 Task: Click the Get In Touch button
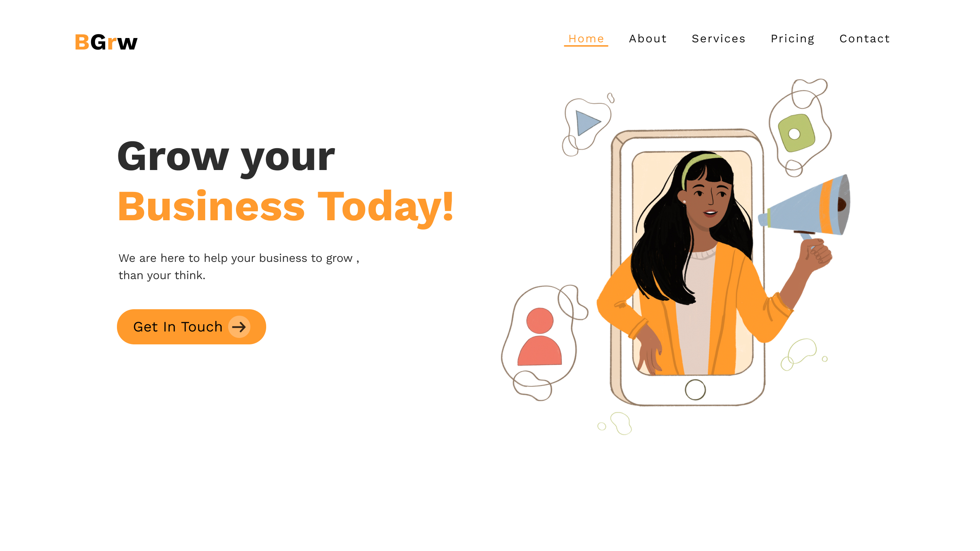click(x=191, y=326)
